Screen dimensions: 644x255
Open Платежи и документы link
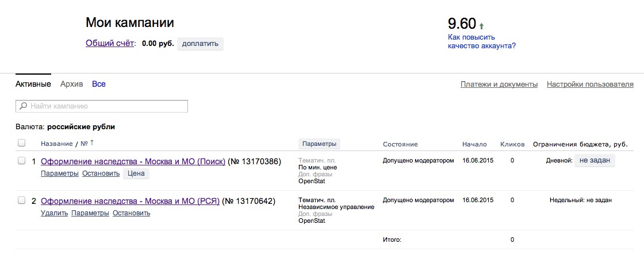(x=499, y=84)
